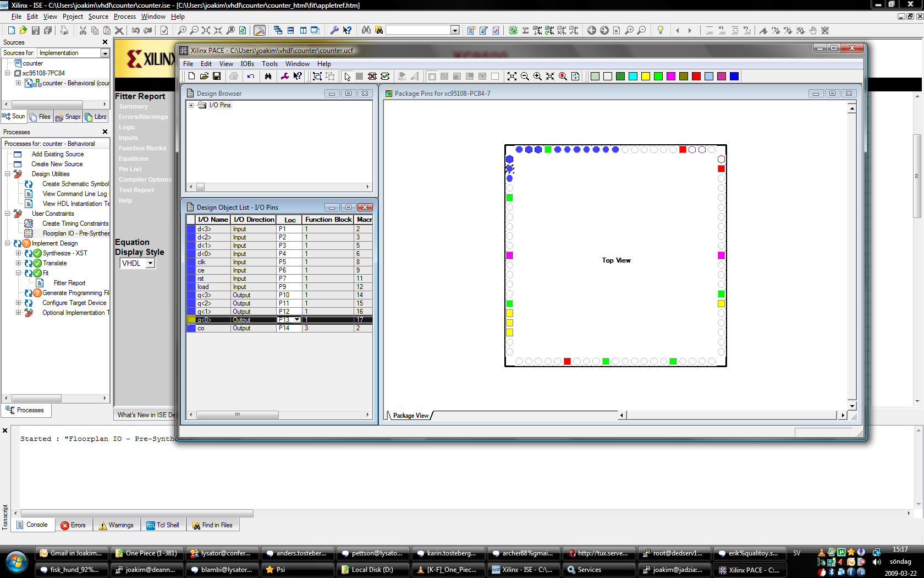Select Floorplan IO - Pre-Synthesis process
The image size is (924, 578).
point(76,233)
